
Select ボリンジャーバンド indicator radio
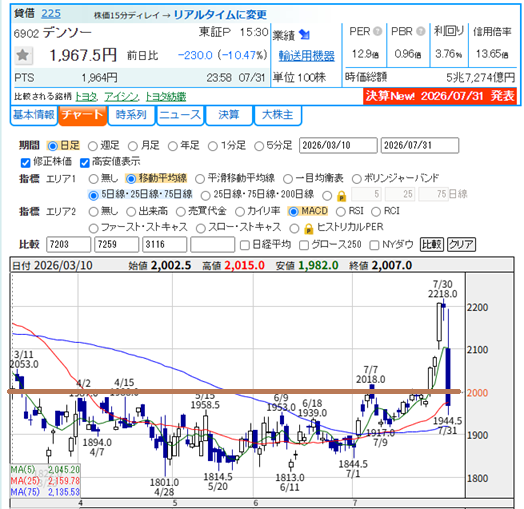tap(357, 179)
